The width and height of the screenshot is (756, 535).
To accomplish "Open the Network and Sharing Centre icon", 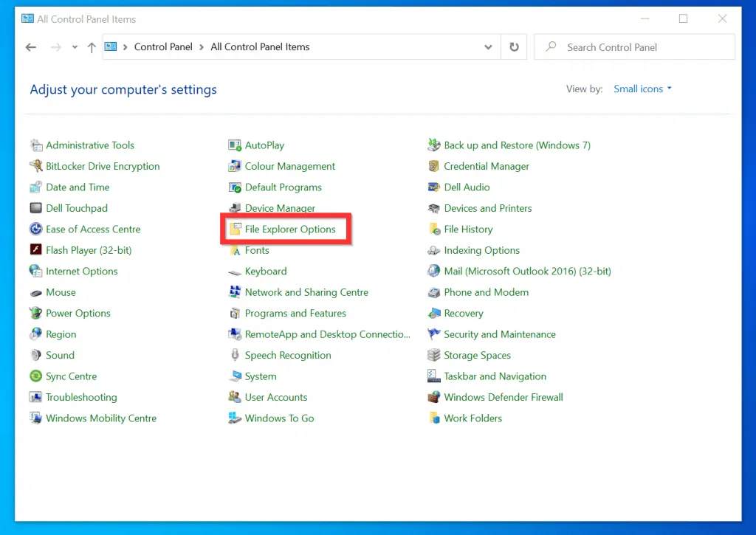I will tap(235, 292).
